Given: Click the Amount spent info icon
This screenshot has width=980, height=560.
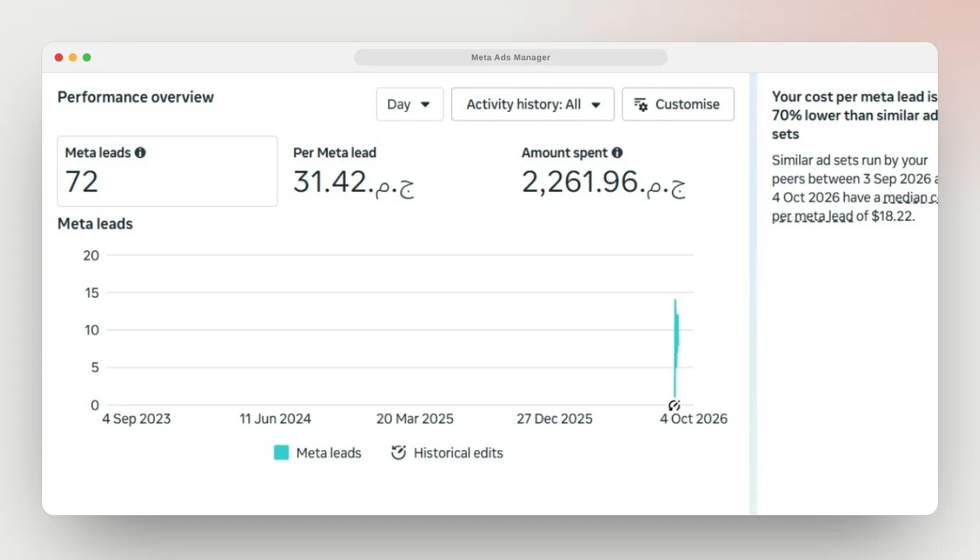Looking at the screenshot, I should [x=617, y=153].
